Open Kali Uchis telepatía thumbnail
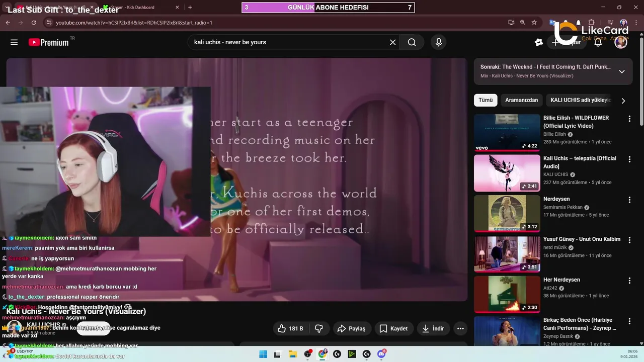This screenshot has width=644, height=362. (x=507, y=173)
